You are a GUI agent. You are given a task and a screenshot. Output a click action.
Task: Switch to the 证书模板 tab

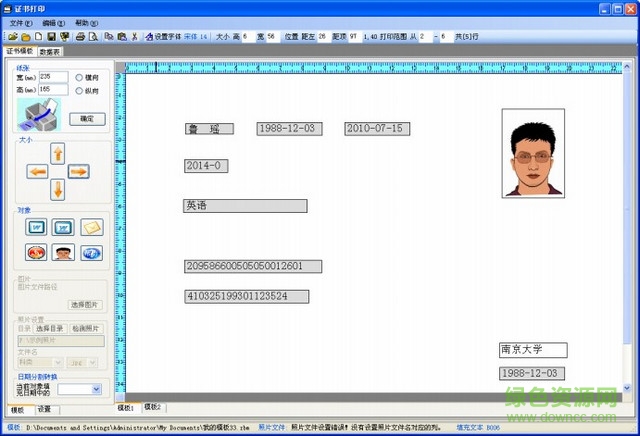(20, 51)
